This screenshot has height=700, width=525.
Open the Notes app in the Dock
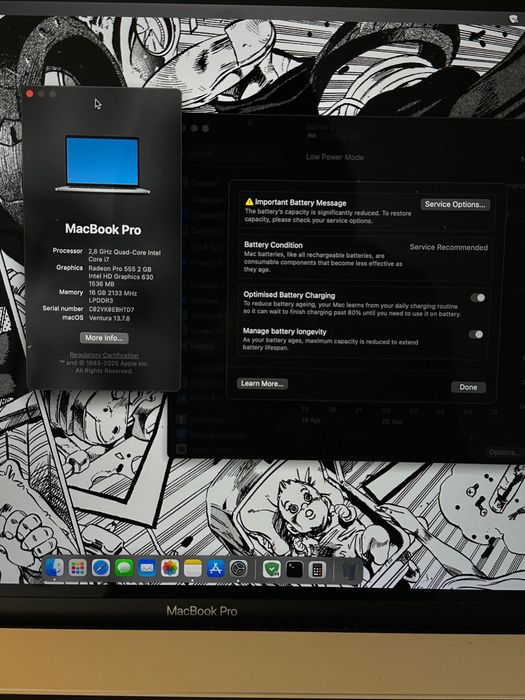(193, 568)
